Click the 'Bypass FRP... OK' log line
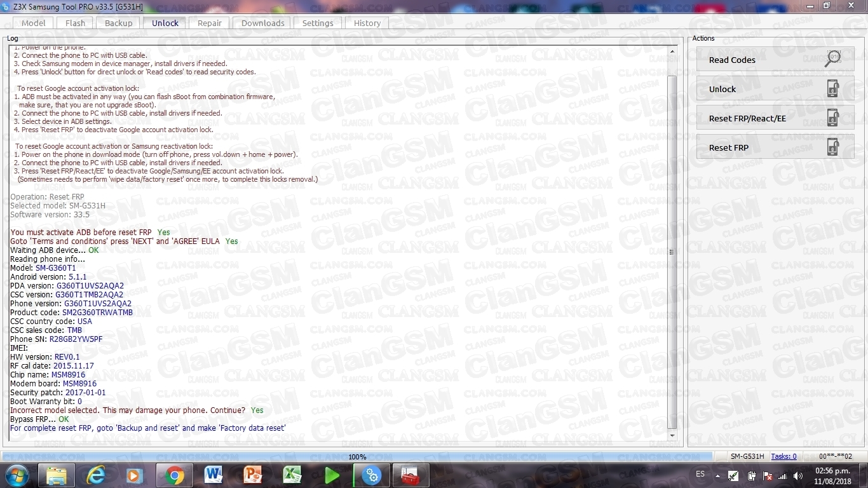 (39, 419)
